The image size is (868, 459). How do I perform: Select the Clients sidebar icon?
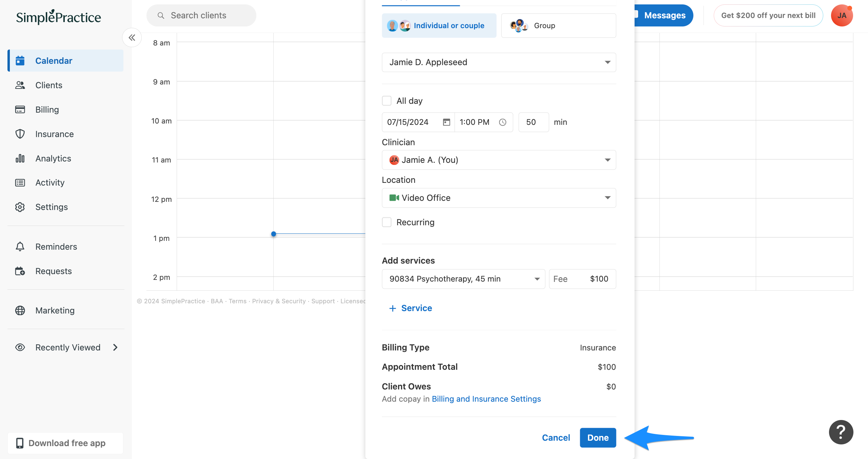tap(20, 85)
